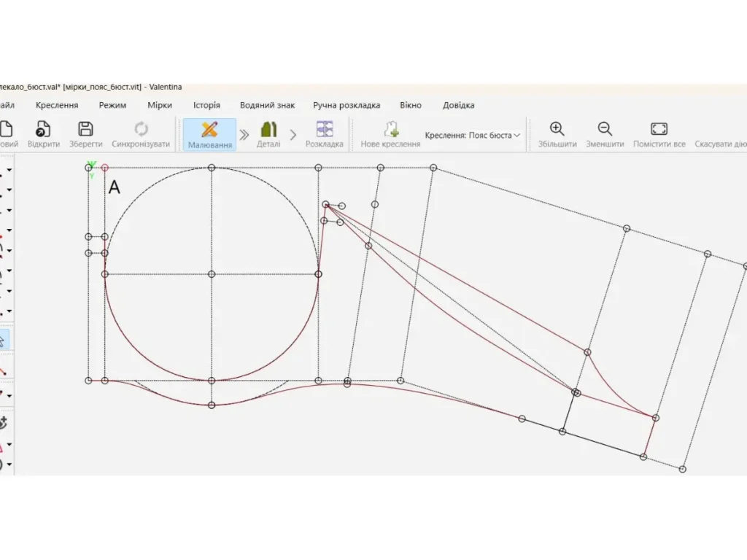Screen dimensions: 747x560
Task: Switch to Деталі mode
Action: tap(268, 133)
